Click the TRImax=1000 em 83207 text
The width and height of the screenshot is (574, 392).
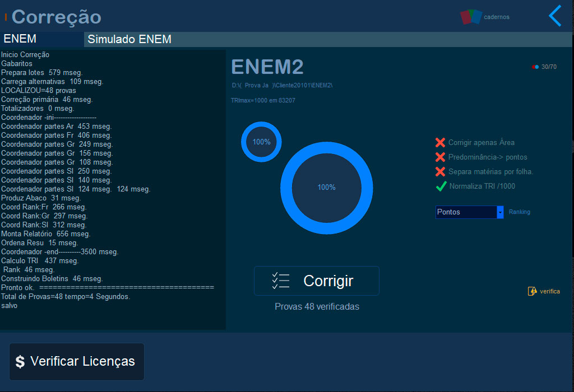pyautogui.click(x=263, y=100)
